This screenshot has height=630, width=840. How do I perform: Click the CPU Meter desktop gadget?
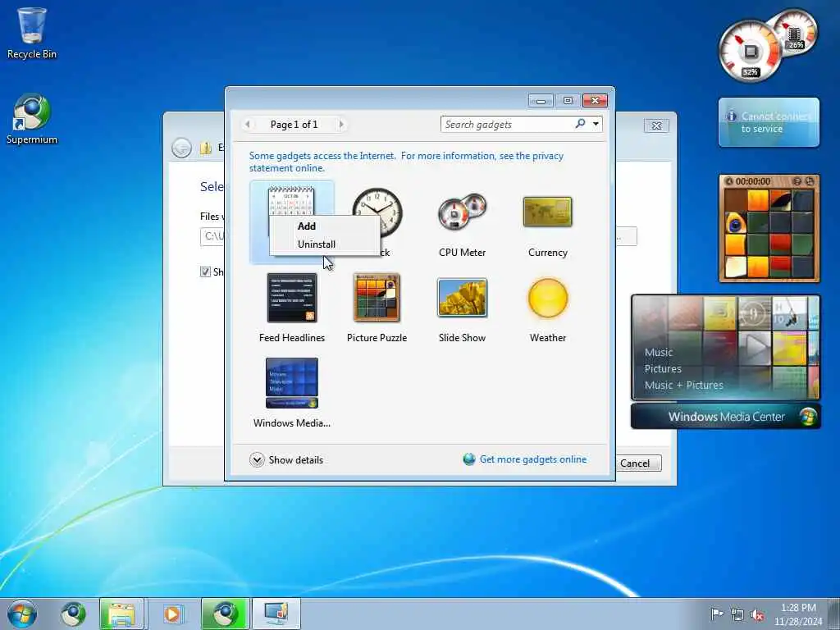click(x=767, y=47)
